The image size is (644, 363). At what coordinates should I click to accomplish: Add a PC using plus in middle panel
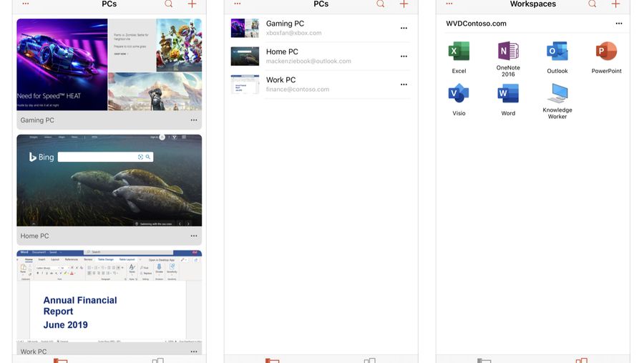coord(404,4)
